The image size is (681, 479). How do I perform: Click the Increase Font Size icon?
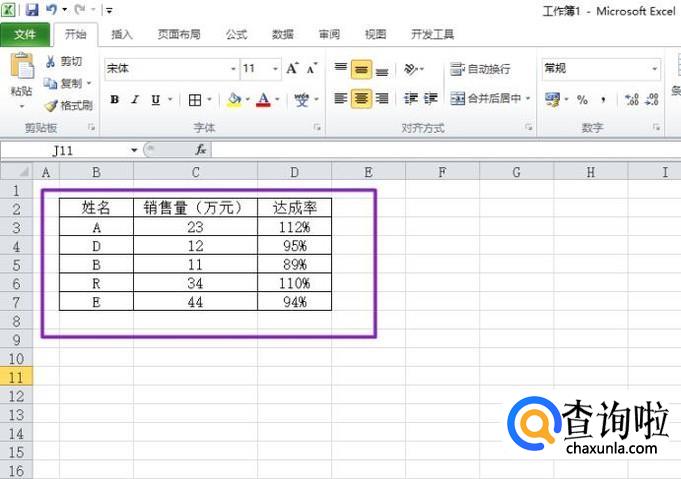point(292,68)
